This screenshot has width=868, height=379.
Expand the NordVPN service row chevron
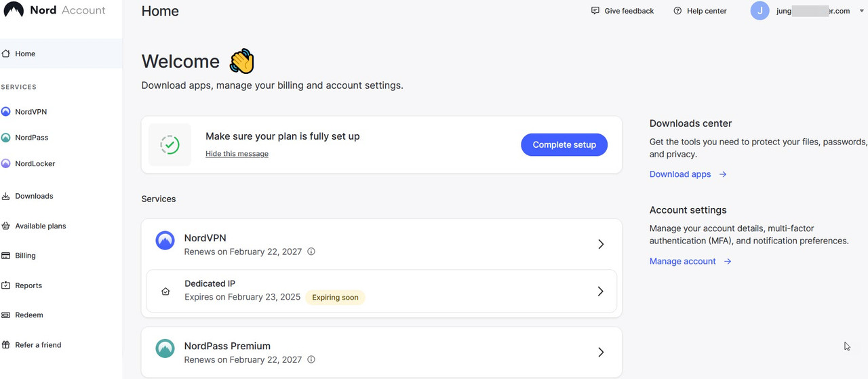pos(601,244)
